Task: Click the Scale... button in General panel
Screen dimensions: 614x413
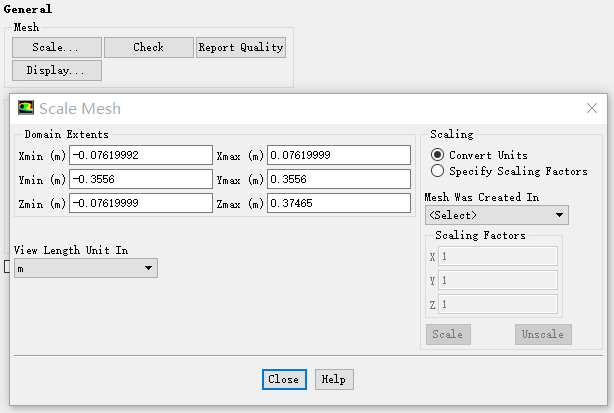Action: coord(57,47)
